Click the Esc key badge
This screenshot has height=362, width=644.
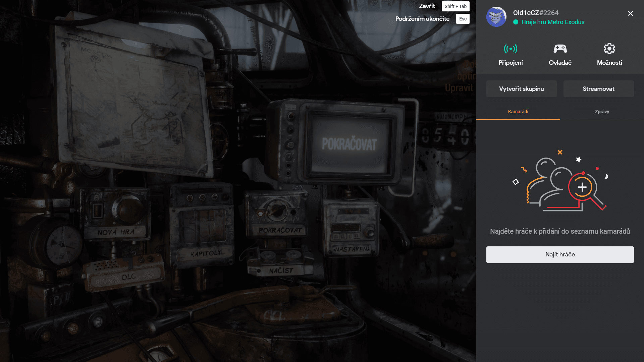point(463,19)
